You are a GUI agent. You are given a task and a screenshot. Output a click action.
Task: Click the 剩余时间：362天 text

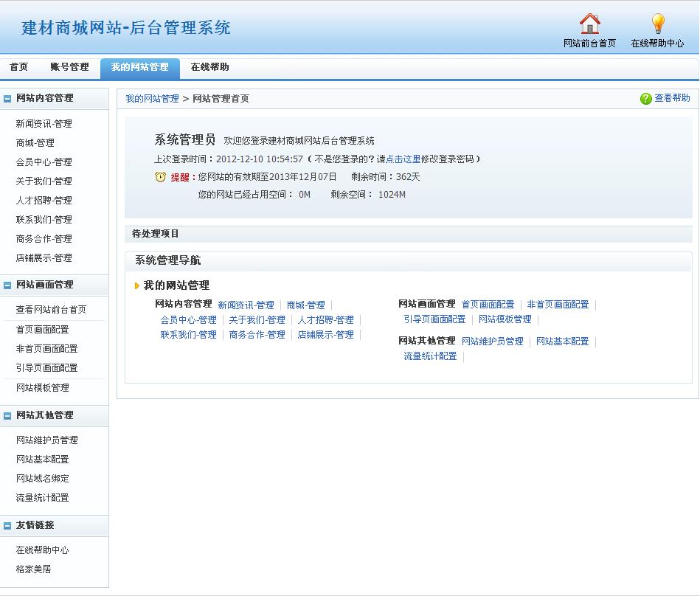[386, 177]
